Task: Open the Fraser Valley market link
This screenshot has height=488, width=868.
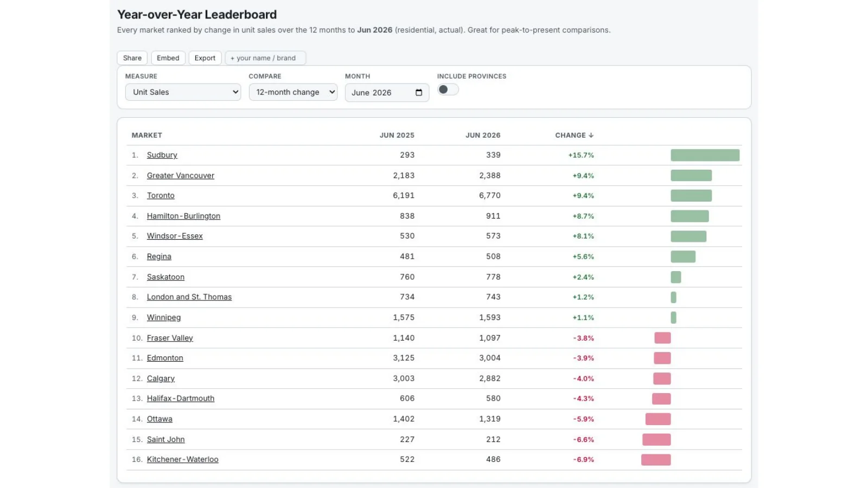Action: pos(170,338)
